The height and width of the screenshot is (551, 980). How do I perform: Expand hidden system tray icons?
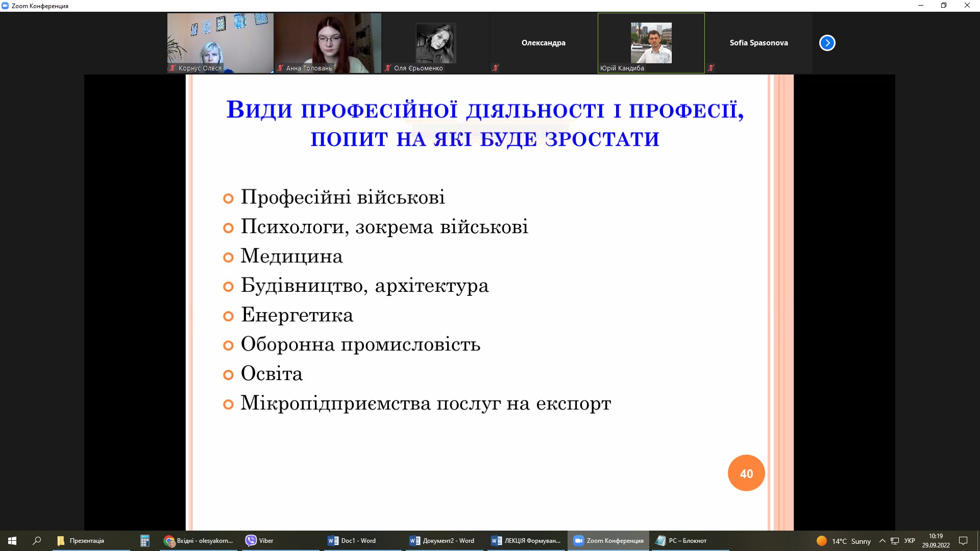coord(882,541)
